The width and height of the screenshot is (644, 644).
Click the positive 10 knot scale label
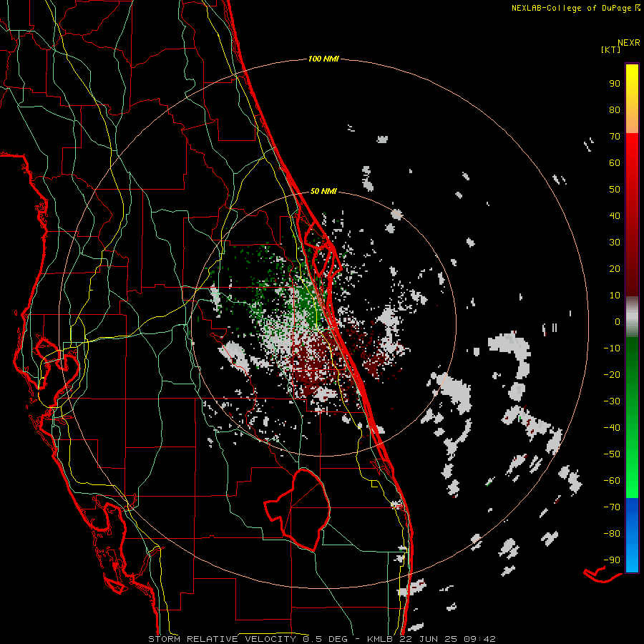[x=615, y=296]
